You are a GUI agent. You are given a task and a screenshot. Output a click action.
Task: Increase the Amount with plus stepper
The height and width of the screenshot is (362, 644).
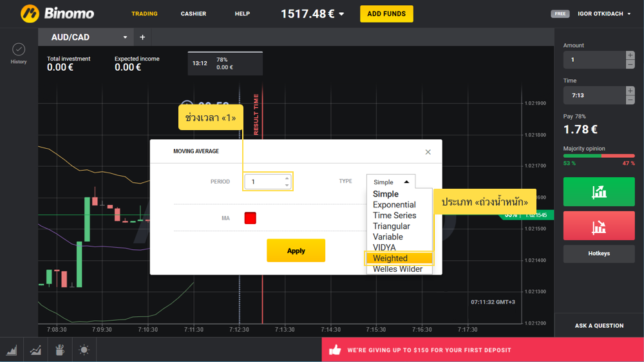click(630, 55)
